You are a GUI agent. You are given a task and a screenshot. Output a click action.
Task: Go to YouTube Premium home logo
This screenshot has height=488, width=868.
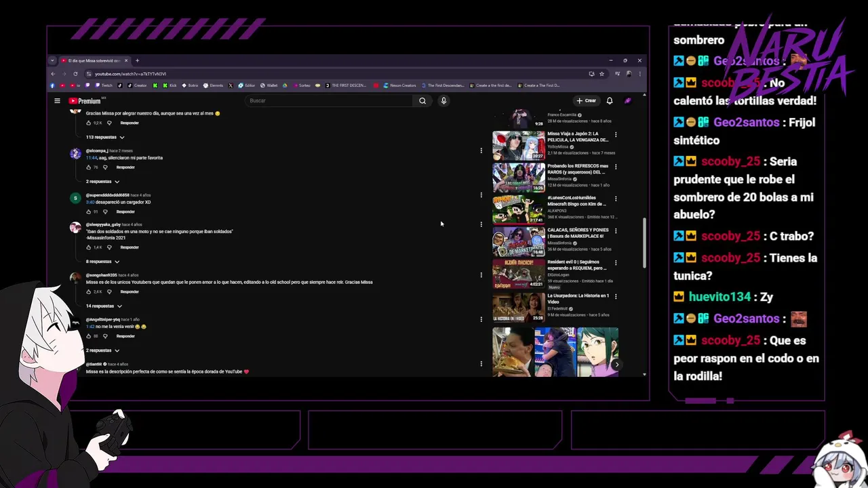point(85,101)
